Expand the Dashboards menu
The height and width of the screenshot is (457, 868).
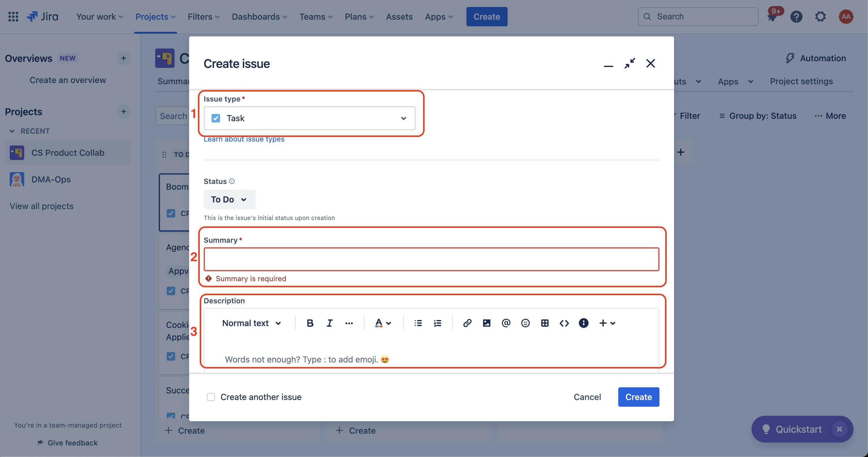pyautogui.click(x=259, y=16)
